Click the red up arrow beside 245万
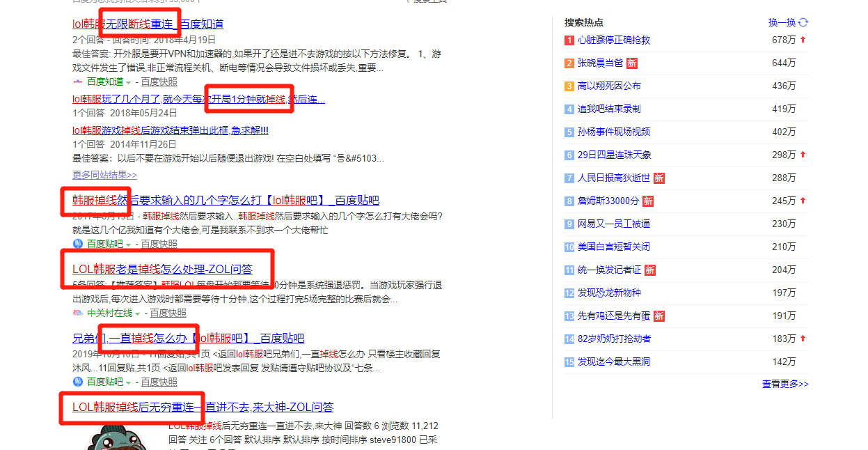The height and width of the screenshot is (450, 868). 803,201
